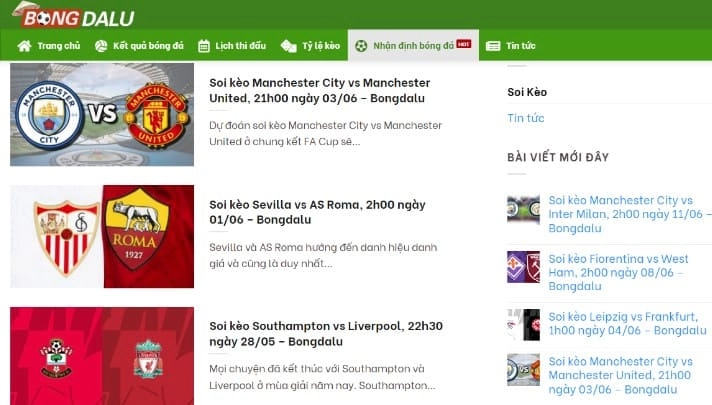Click the Sevilla and Roma crests thumbnail
This screenshot has width=712, height=405.
102,236
